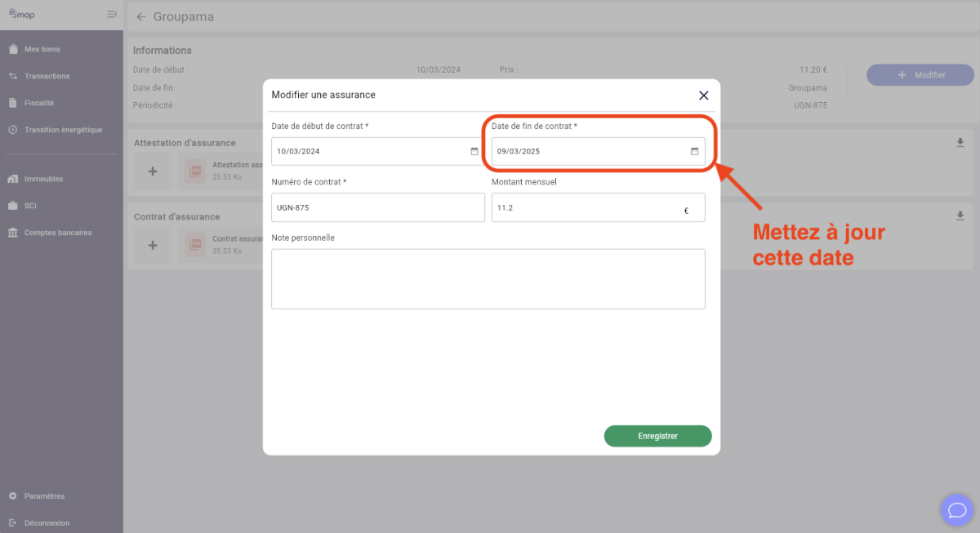Download the Contrat d'assurance file

tap(960, 216)
